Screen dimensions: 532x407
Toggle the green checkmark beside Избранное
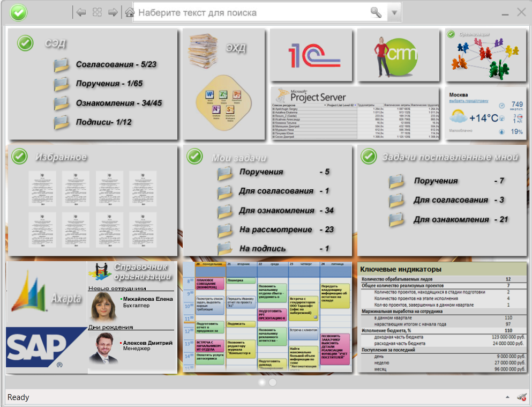coord(20,156)
